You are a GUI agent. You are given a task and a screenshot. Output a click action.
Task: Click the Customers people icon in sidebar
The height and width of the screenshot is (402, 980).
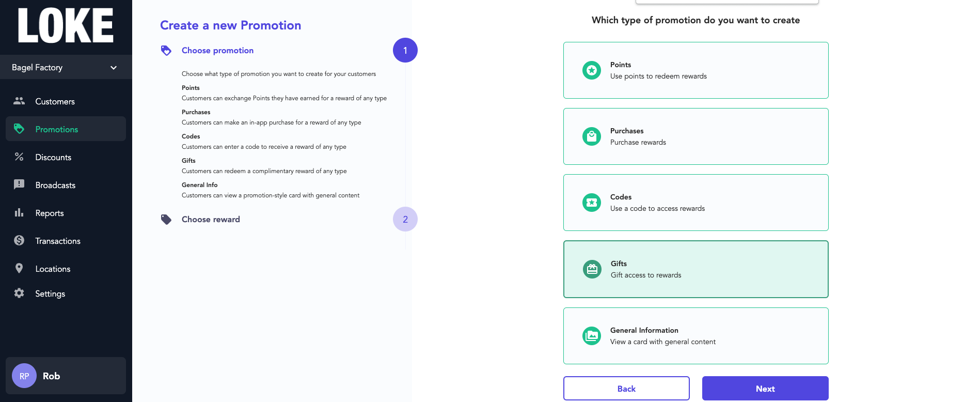[x=19, y=101]
